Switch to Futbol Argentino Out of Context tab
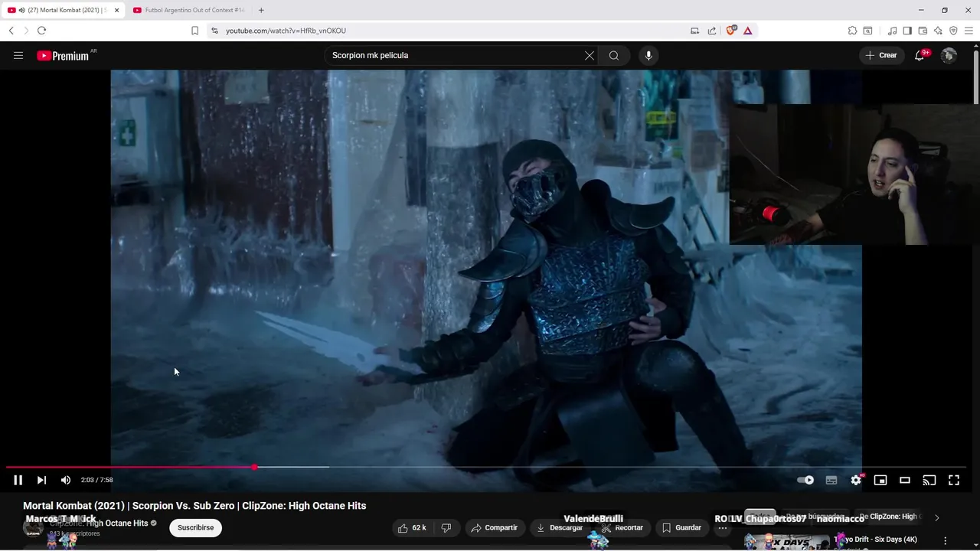 pos(188,10)
